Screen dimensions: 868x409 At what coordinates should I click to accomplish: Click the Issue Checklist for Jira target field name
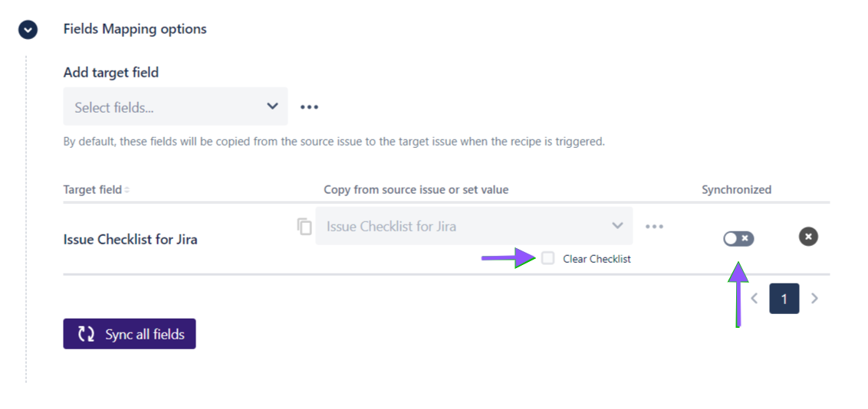click(x=130, y=239)
